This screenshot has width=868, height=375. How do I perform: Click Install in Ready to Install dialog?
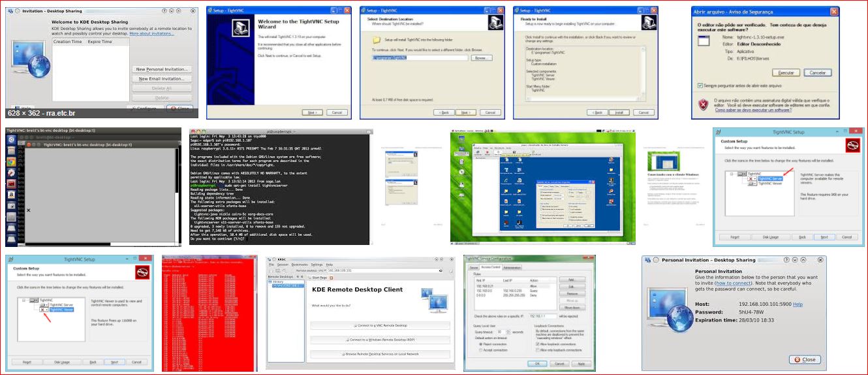click(619, 112)
